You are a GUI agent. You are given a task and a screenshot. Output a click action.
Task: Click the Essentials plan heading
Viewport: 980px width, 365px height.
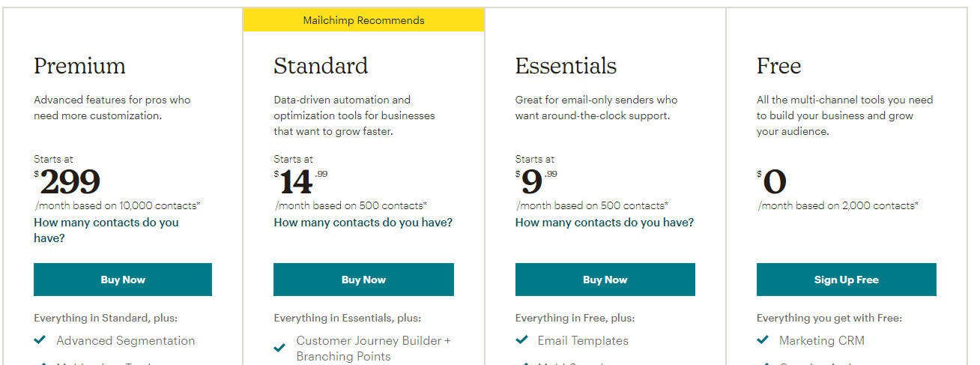click(566, 66)
